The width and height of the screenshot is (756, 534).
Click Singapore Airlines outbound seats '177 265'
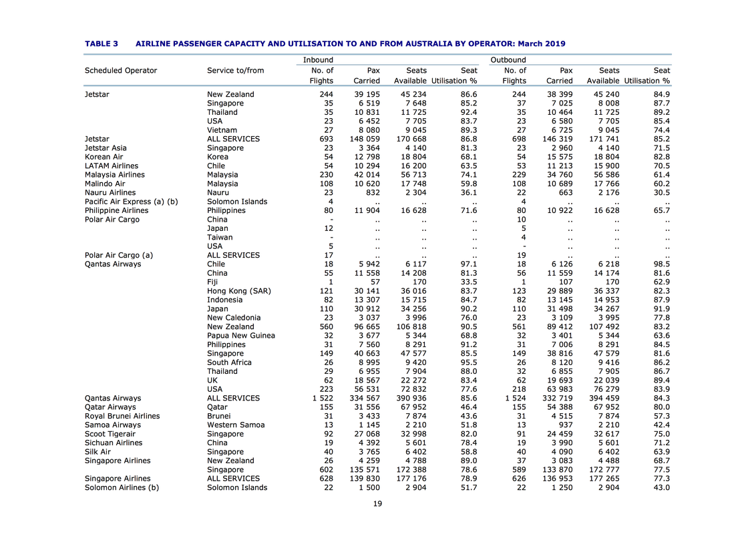pyautogui.click(x=604, y=478)
